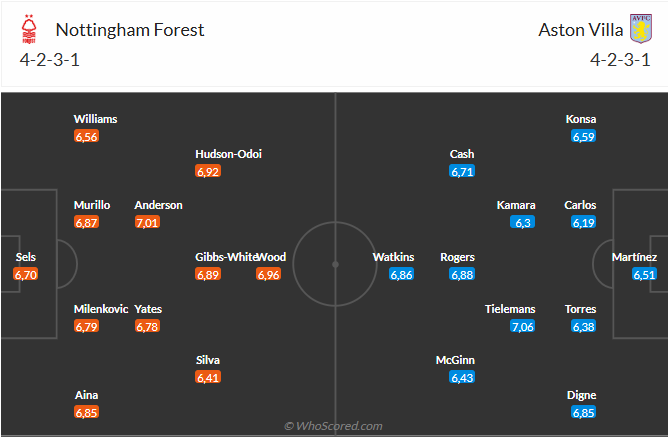Open the Nottingham Forest team name link
The width and height of the screenshot is (668, 437).
click(130, 30)
